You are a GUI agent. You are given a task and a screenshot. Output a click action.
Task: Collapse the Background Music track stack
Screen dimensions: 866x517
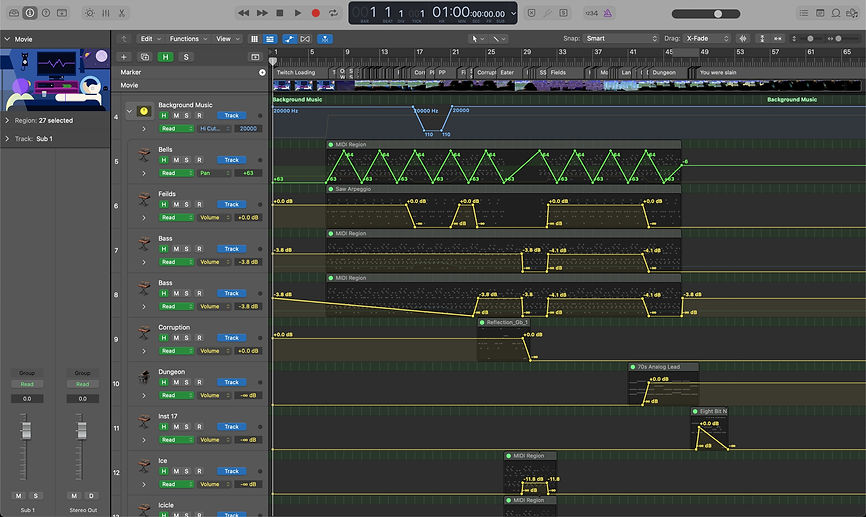click(129, 111)
